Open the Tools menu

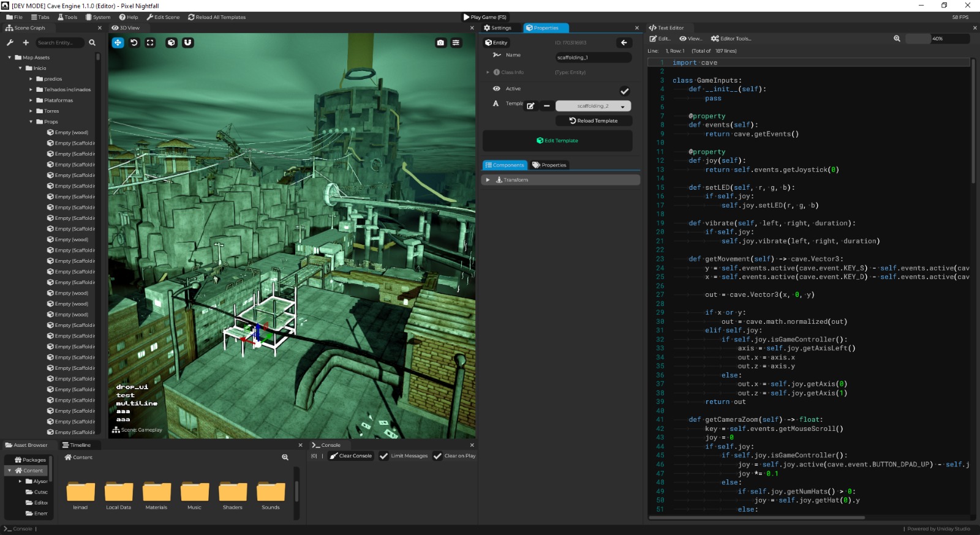click(x=68, y=17)
